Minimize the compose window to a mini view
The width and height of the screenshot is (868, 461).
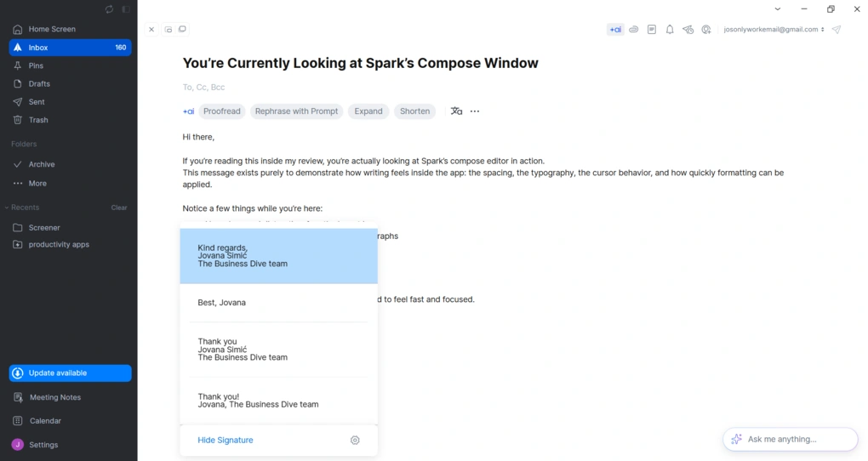168,29
